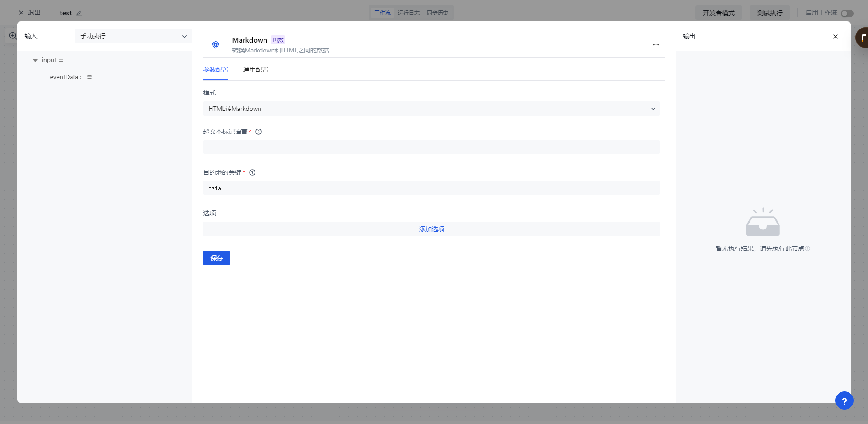Click help icon beside 超文本标记语言 label
This screenshot has height=424, width=868.
coord(259,132)
